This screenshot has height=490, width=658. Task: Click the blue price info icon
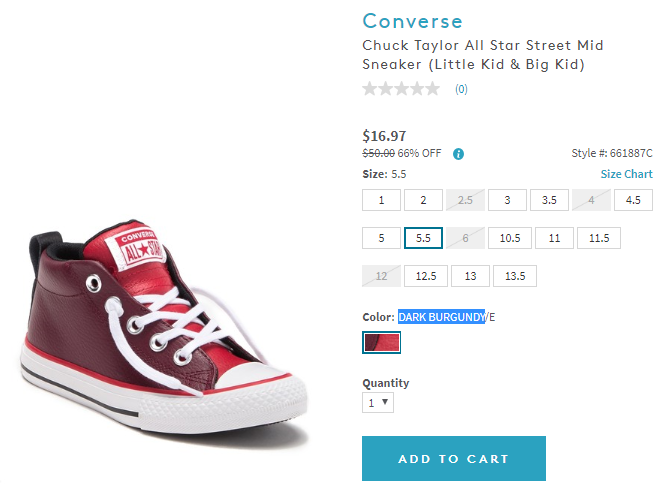tap(458, 154)
